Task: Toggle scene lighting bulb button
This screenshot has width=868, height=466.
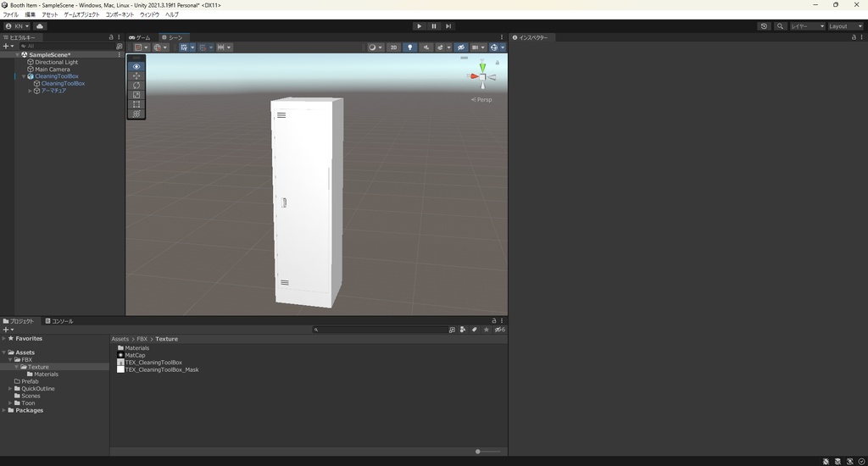Action: click(409, 47)
